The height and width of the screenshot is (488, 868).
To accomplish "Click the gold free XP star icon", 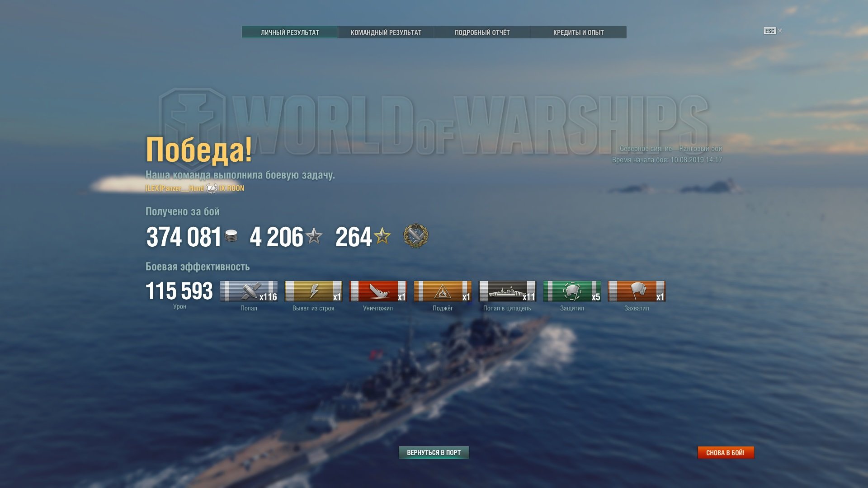I will pyautogui.click(x=382, y=236).
